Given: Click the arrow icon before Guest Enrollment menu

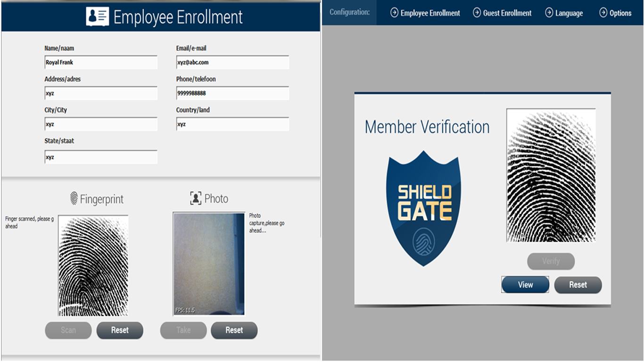Looking at the screenshot, I should coord(477,13).
